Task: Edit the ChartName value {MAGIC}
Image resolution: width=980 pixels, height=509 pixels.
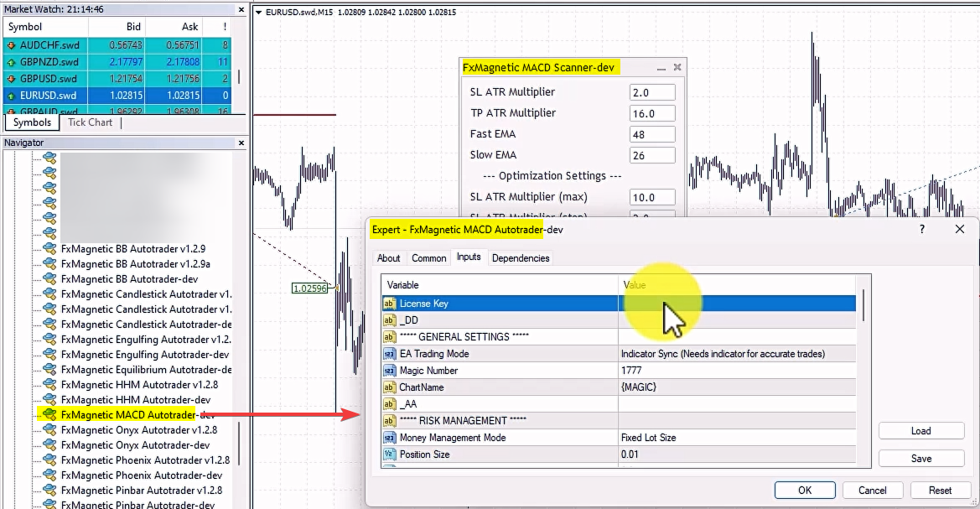Action: coord(737,387)
